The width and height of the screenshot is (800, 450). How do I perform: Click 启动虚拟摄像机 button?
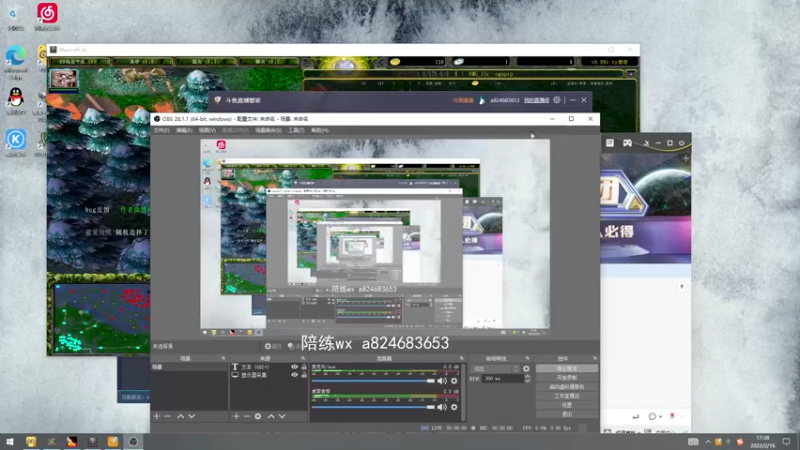(x=567, y=387)
